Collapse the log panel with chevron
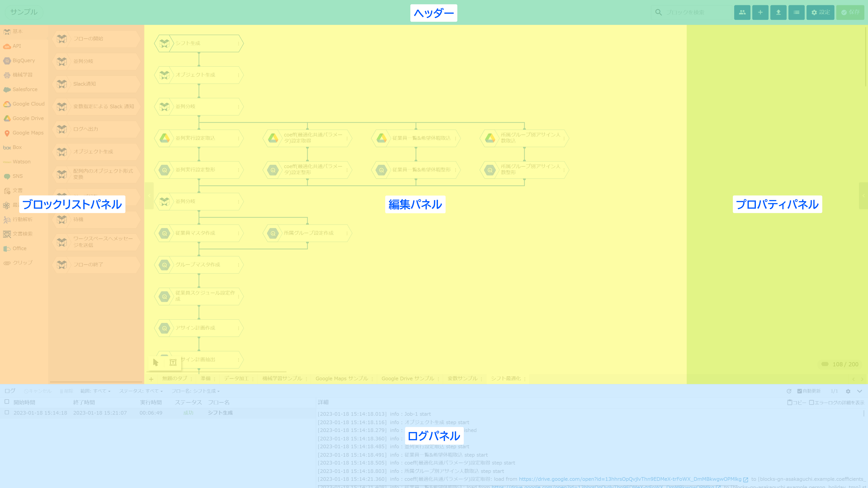Image resolution: width=868 pixels, height=488 pixels. click(x=860, y=391)
